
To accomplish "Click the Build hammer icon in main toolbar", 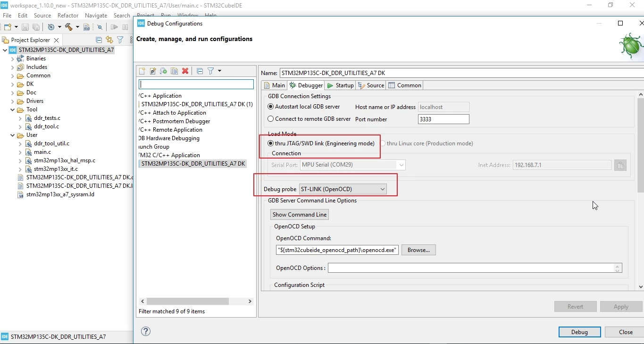I will (x=69, y=27).
